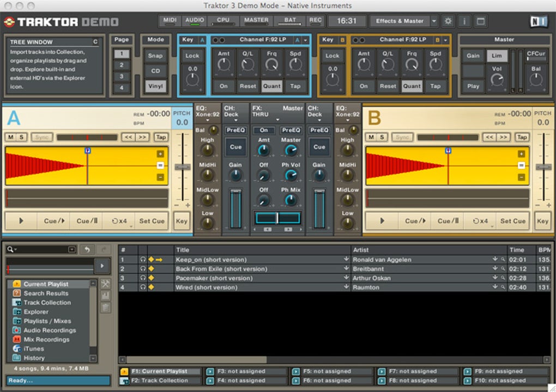Click the Deck A pitch fader handle

(x=182, y=167)
